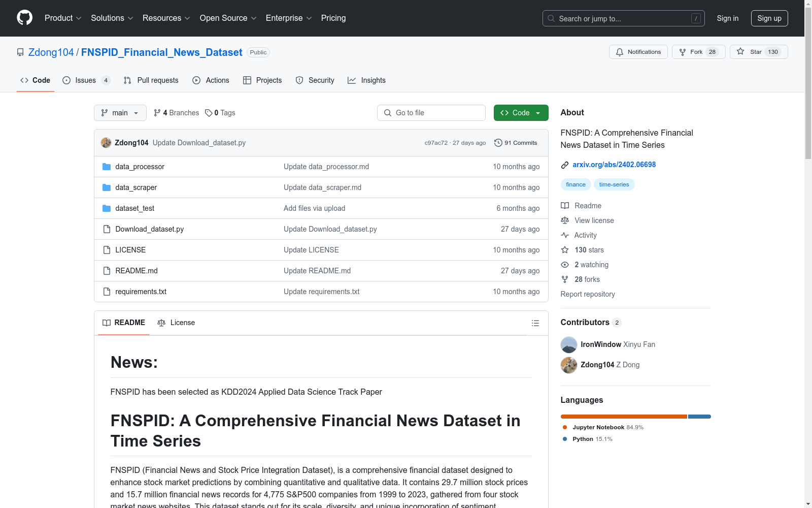Open the Pricing link

(333, 18)
